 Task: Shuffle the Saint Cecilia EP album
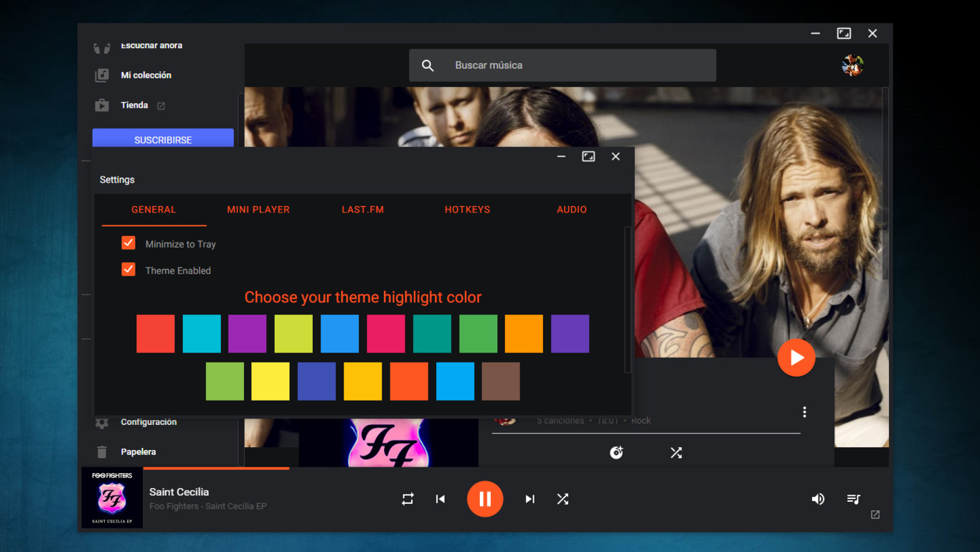click(676, 452)
